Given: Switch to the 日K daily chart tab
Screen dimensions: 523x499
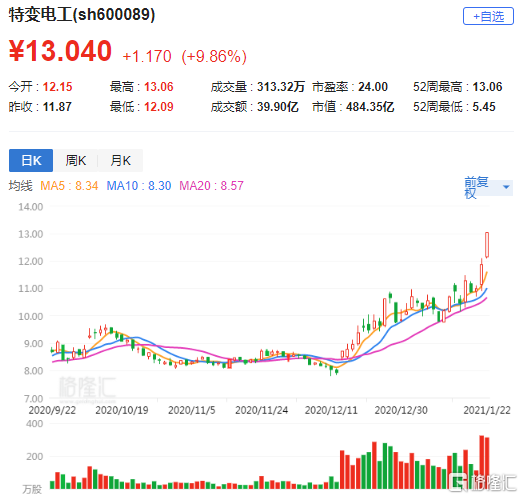Looking at the screenshot, I should click(31, 160).
